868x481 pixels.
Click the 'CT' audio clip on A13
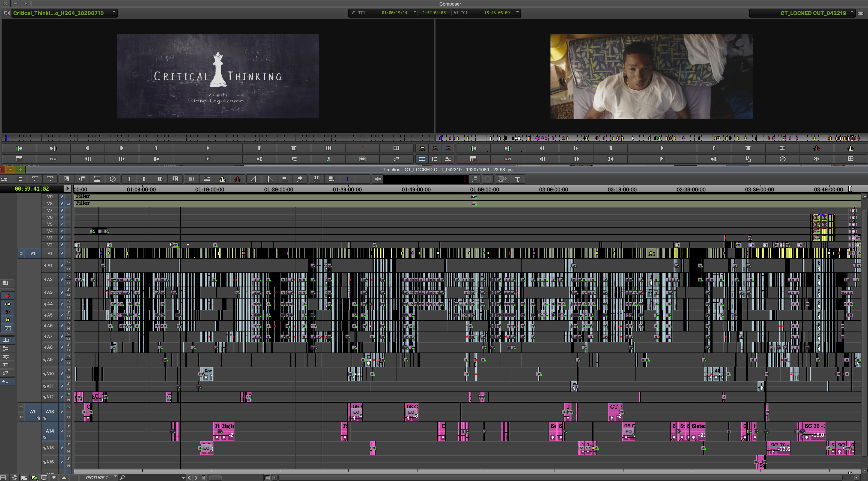615,412
